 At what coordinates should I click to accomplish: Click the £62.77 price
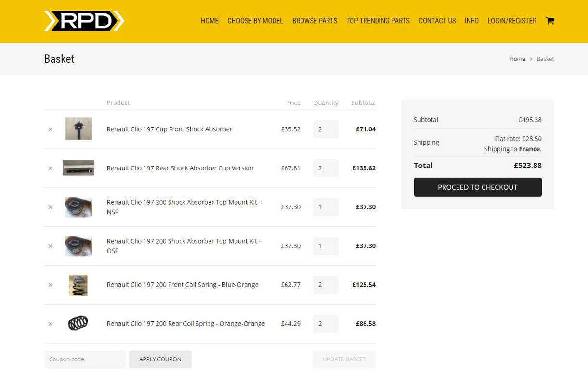(290, 285)
